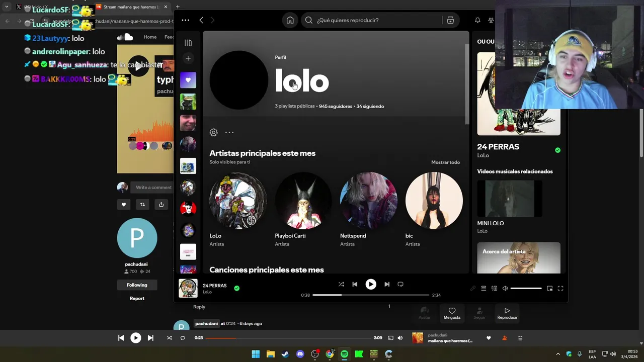Open connect to device icon in Spotify

494,288
